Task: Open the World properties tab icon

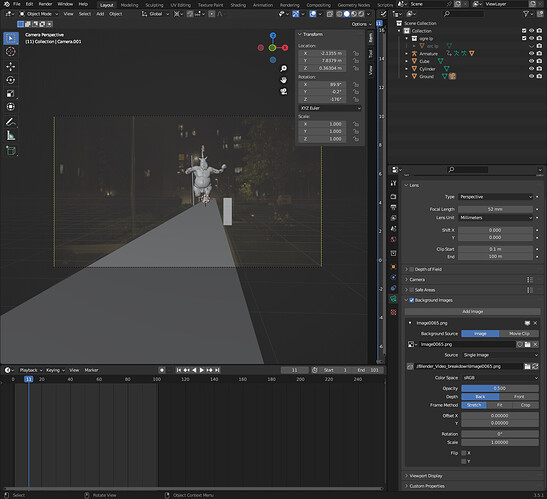Action: 394,239
